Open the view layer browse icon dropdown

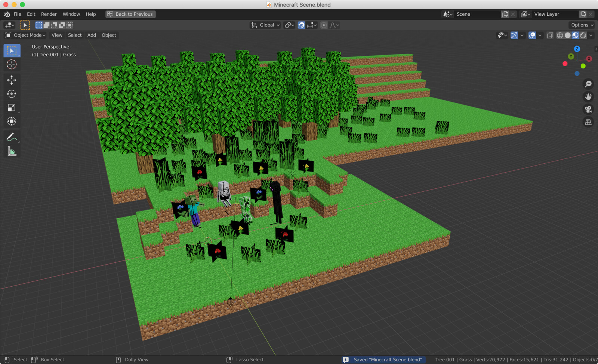(525, 14)
